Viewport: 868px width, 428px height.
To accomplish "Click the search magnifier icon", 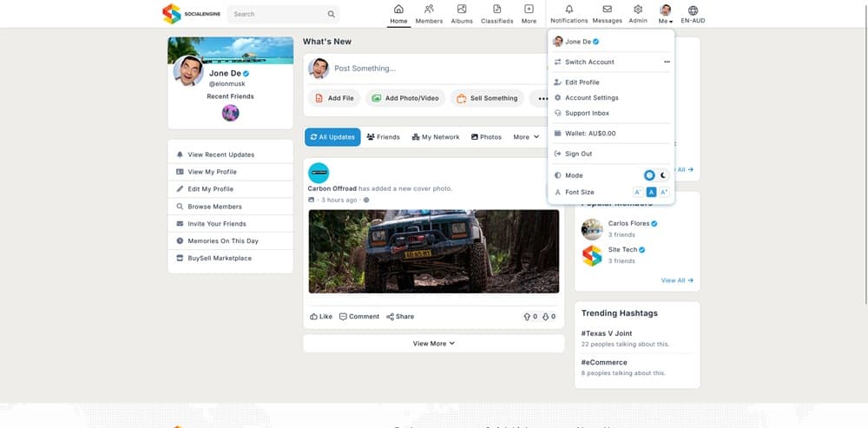I will (331, 14).
